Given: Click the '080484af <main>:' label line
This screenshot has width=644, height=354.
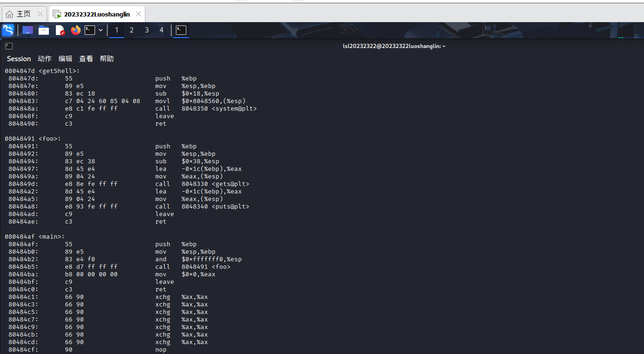Looking at the screenshot, I should 35,237.
